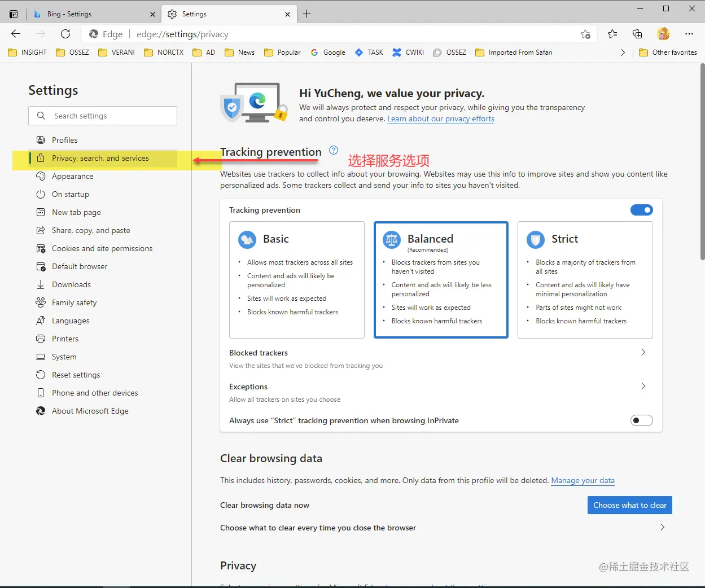Expand Choose what to clear every time

pos(446,528)
